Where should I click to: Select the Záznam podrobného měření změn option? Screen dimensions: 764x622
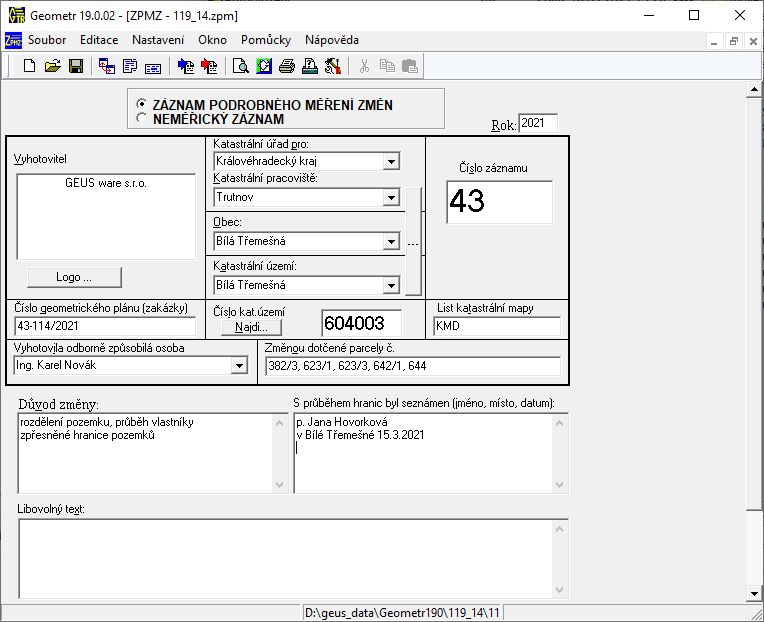(142, 104)
